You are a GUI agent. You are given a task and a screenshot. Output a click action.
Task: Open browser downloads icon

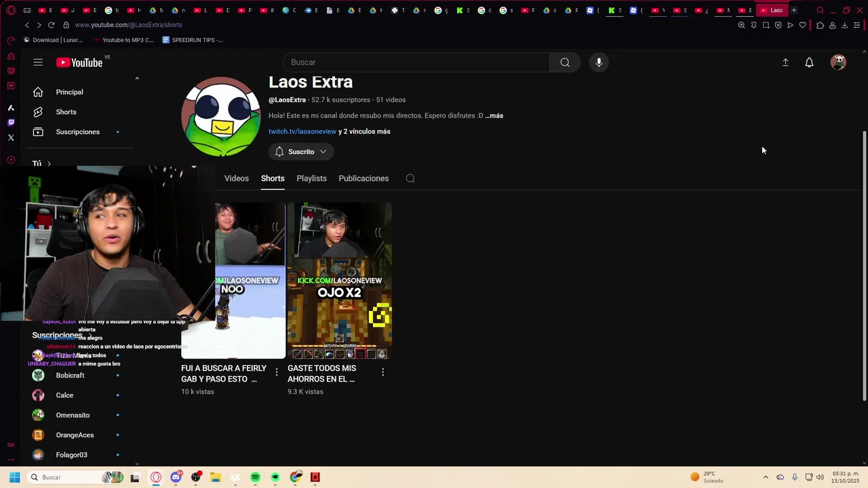point(844,25)
